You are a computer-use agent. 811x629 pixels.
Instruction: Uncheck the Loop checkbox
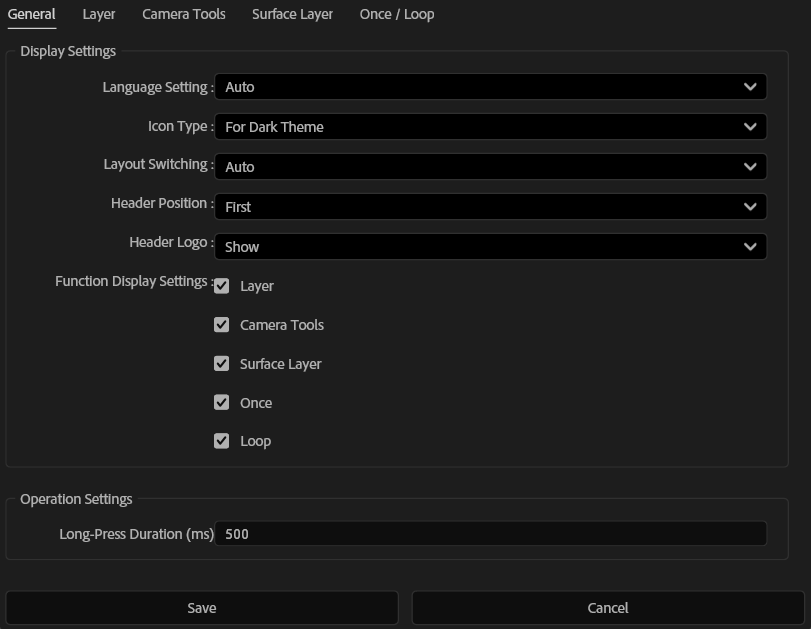tap(221, 440)
